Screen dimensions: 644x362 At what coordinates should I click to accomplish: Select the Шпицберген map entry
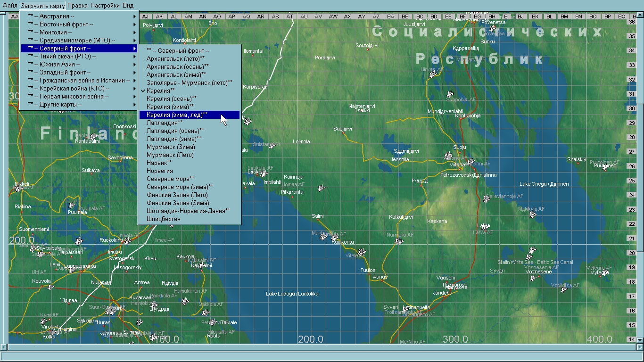point(190,219)
